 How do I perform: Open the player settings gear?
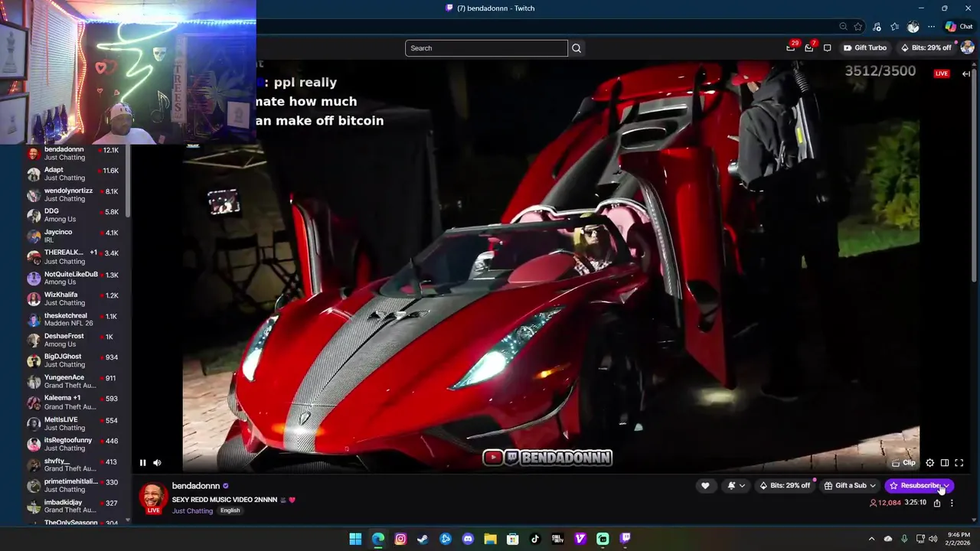929,462
